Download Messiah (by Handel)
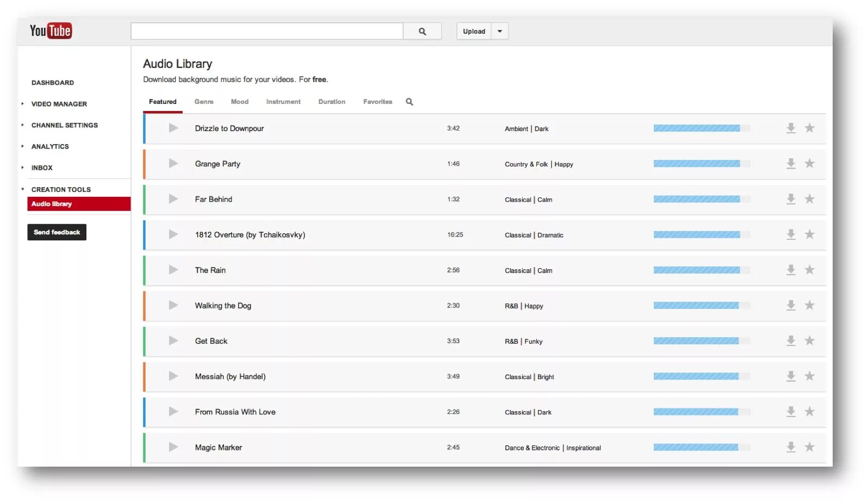Screen dimensions: 868x502 pyautogui.click(x=791, y=376)
